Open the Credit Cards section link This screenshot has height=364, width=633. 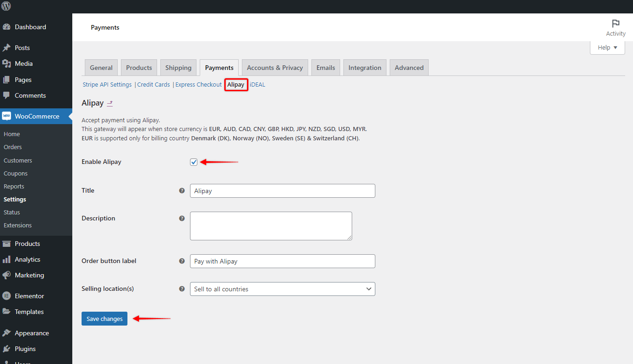(153, 85)
